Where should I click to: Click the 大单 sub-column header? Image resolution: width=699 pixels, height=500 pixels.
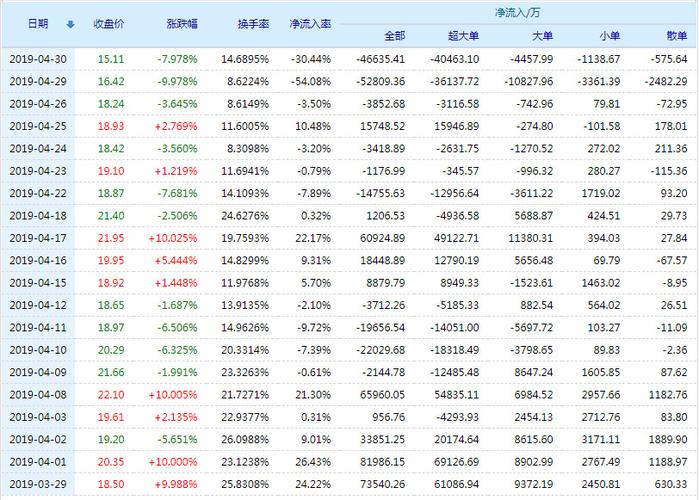point(543,36)
